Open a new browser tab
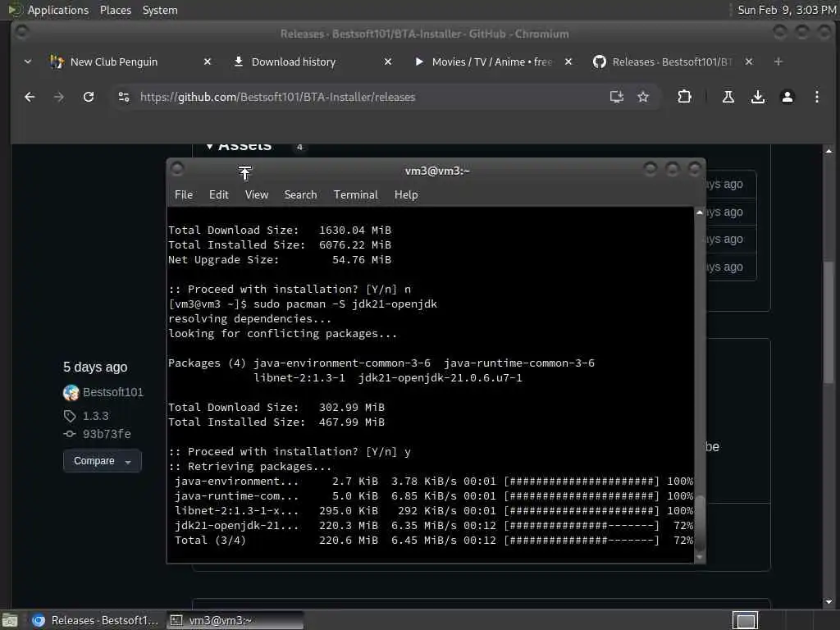Viewport: 840px width, 630px height. coord(778,62)
